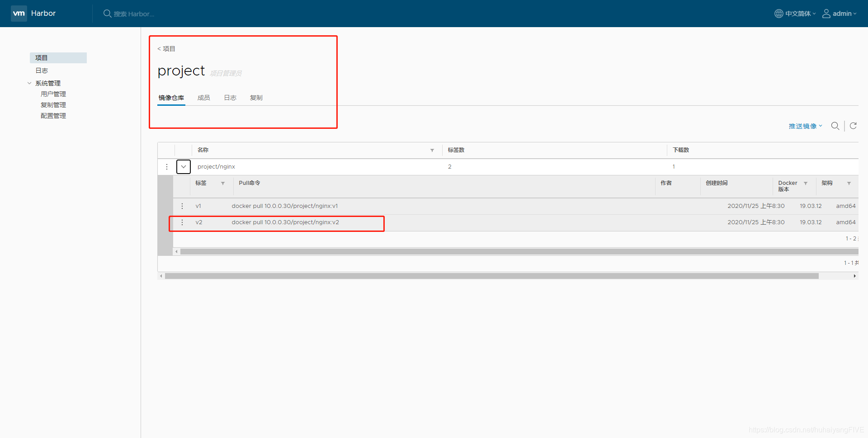Screen dimensions: 868x438
Task: Switch to the project 日志 tab
Action: click(230, 98)
